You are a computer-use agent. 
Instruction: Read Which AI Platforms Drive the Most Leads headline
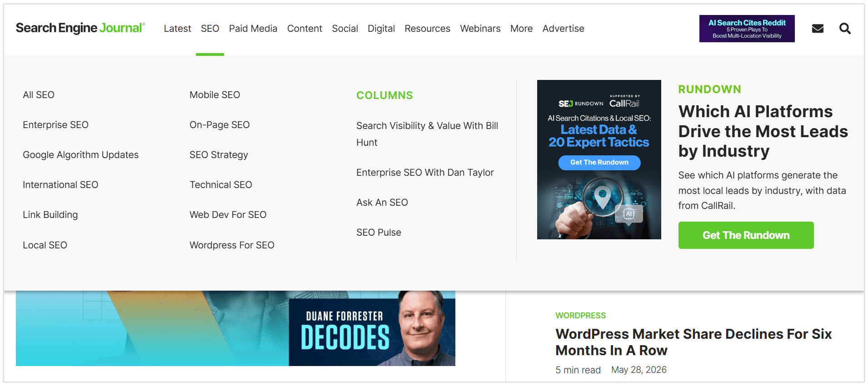[763, 131]
